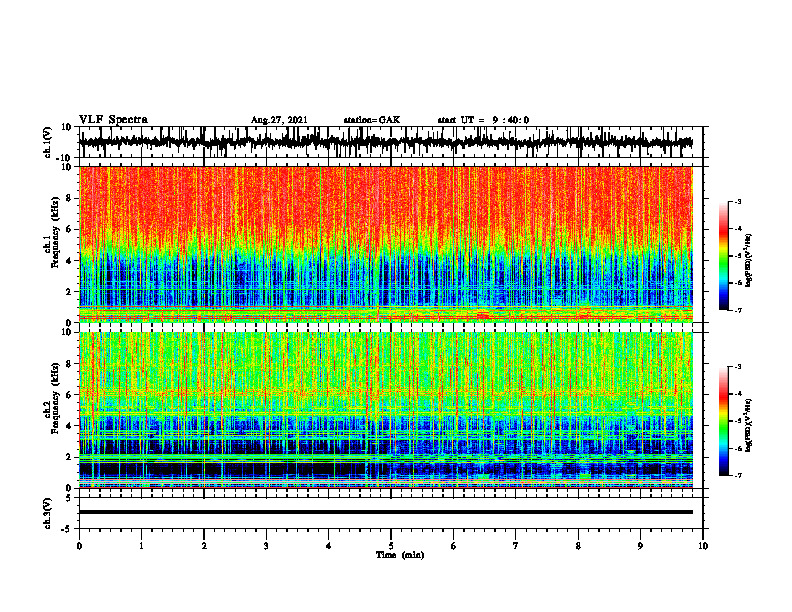Click the 'start UT = 9 : 40: 0' text
792x612 pixels.
pyautogui.click(x=483, y=120)
